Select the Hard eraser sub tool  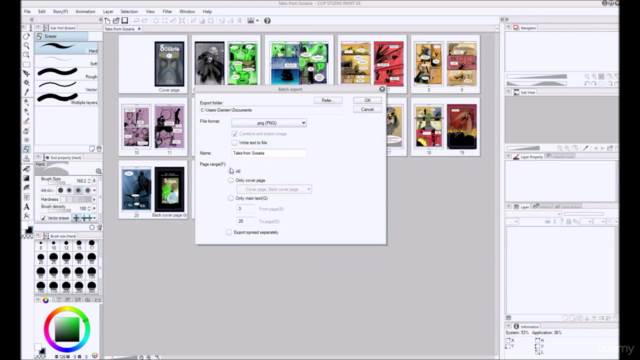pyautogui.click(x=67, y=48)
